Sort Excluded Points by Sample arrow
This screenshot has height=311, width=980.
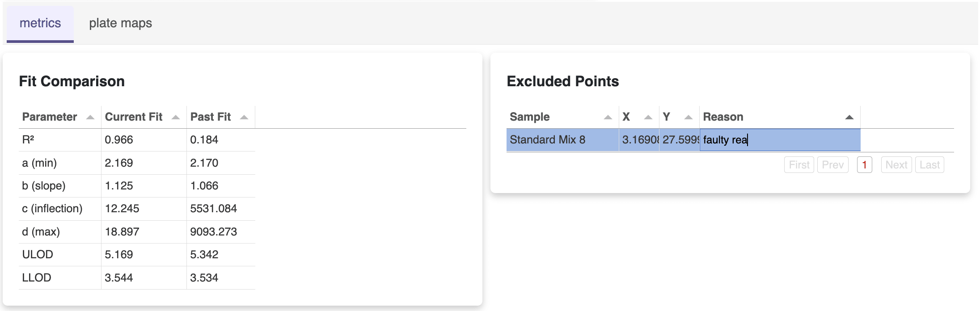pos(608,118)
